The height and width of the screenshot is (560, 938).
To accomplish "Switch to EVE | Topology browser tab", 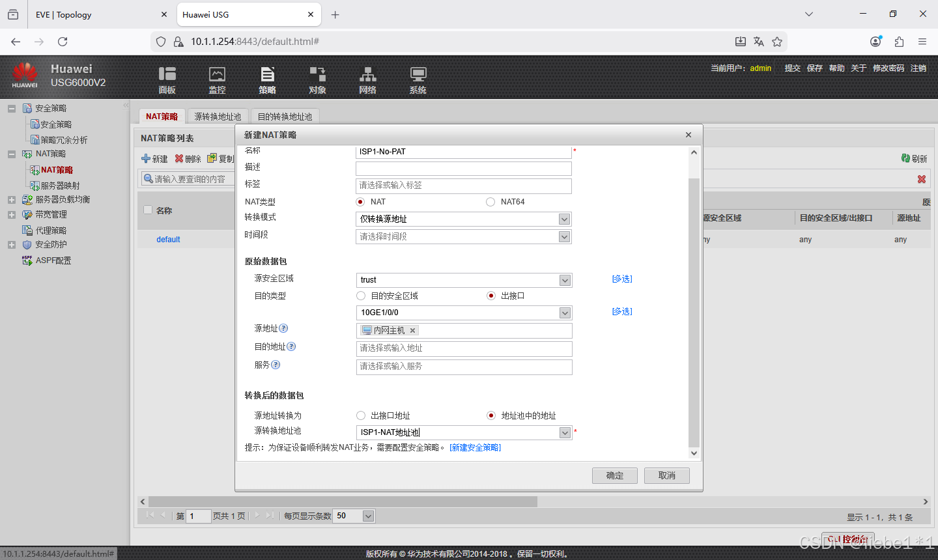I will coord(101,14).
